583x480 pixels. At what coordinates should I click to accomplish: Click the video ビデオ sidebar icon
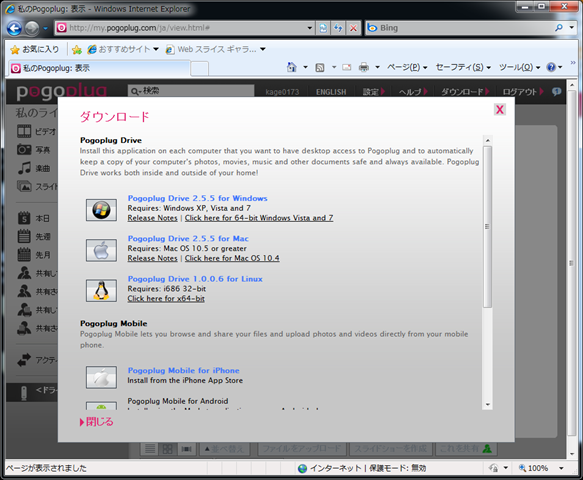pyautogui.click(x=24, y=131)
